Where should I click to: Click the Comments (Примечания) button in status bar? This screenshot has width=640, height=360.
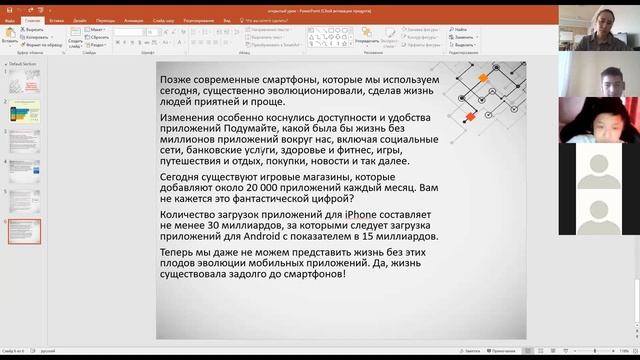click(501, 351)
